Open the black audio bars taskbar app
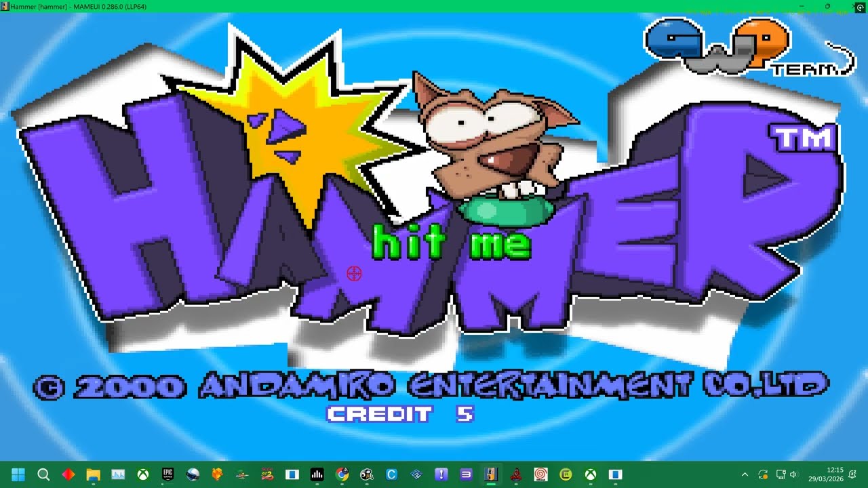 click(317, 474)
